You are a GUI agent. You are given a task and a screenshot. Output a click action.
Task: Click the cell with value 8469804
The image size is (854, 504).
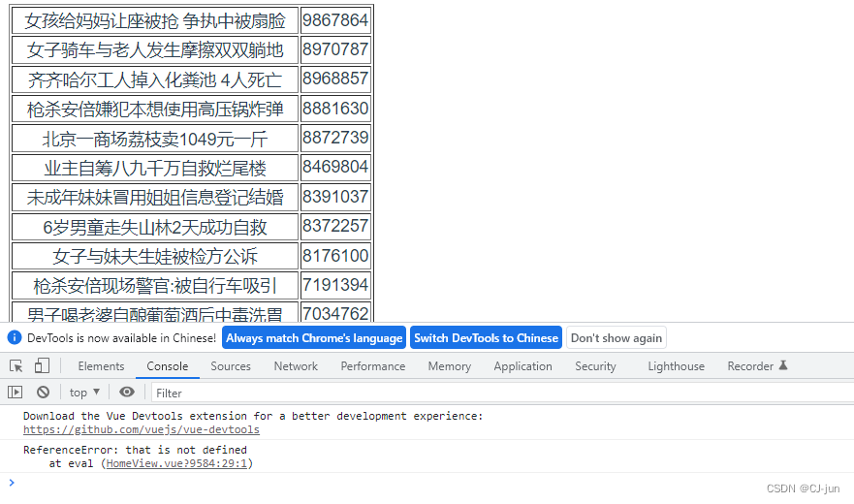click(x=335, y=168)
